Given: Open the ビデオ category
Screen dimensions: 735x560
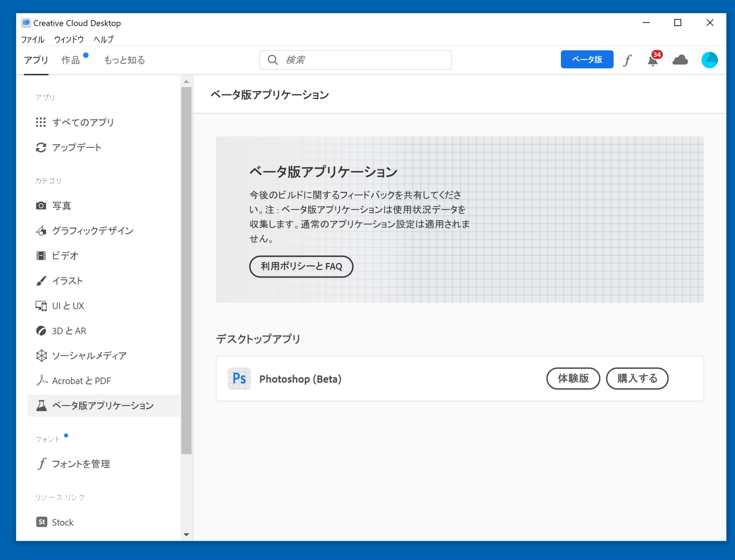Looking at the screenshot, I should pyautogui.click(x=65, y=255).
